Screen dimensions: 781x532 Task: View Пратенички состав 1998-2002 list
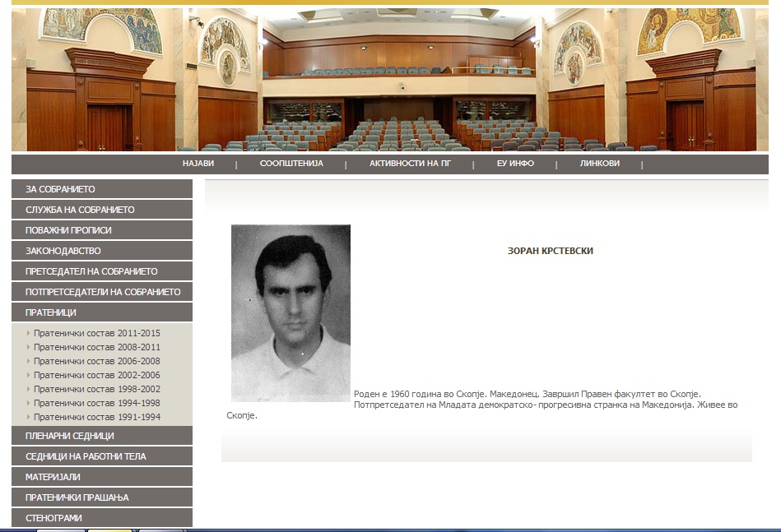[x=96, y=390]
